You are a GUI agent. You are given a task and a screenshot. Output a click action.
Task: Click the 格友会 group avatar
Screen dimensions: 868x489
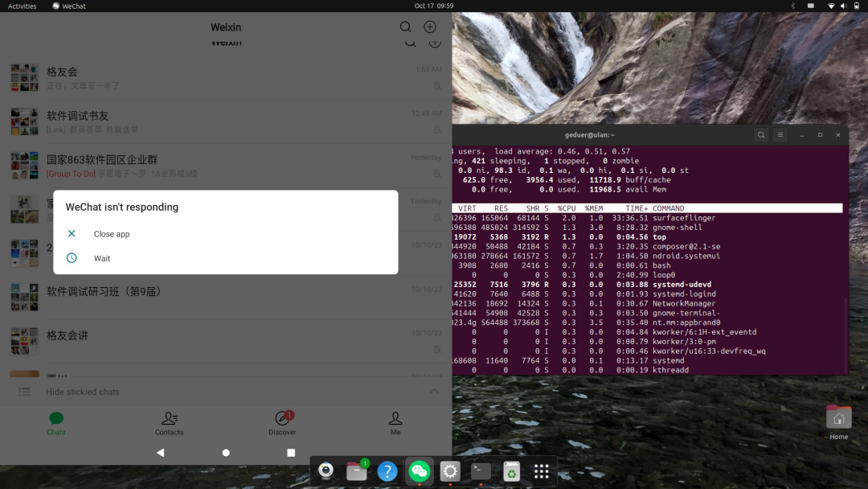pos(24,77)
